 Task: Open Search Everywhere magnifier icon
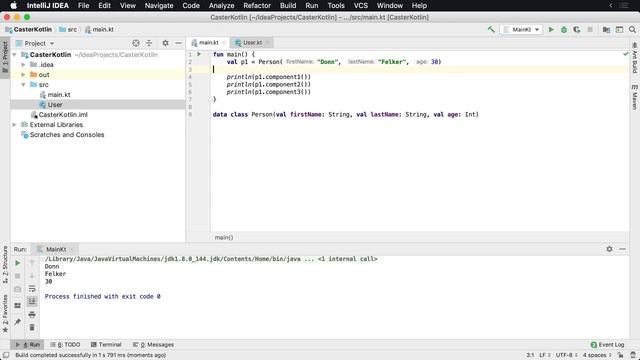(632, 29)
